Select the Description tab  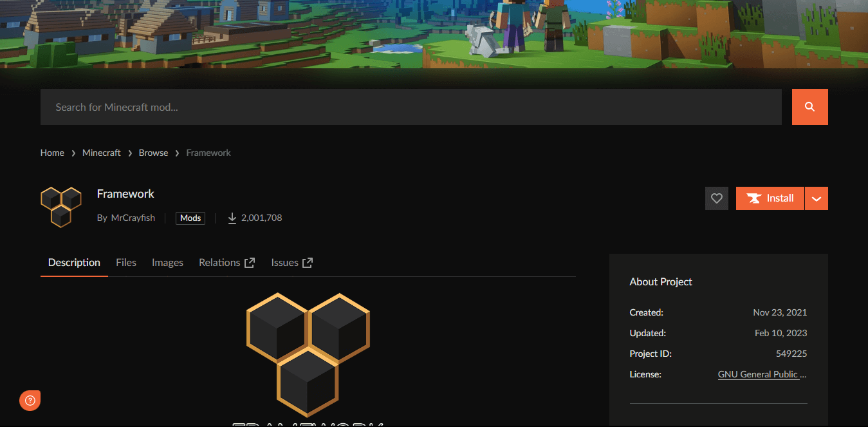[74, 263]
